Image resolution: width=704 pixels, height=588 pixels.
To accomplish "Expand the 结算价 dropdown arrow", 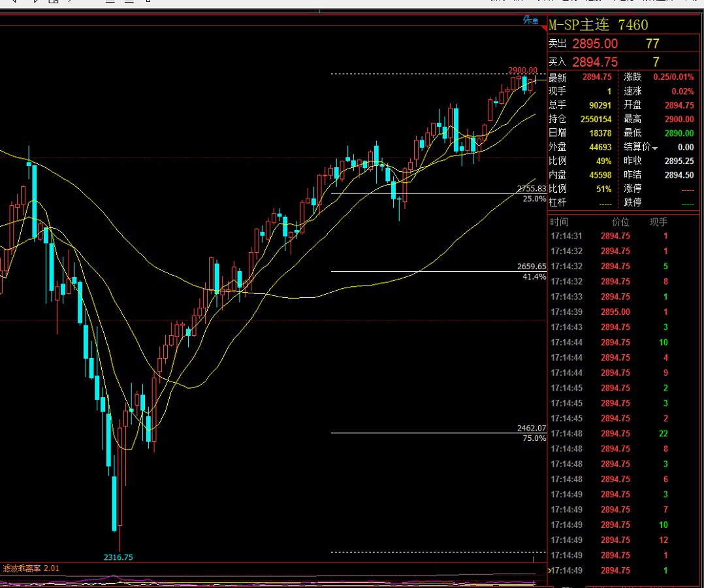I will point(655,148).
